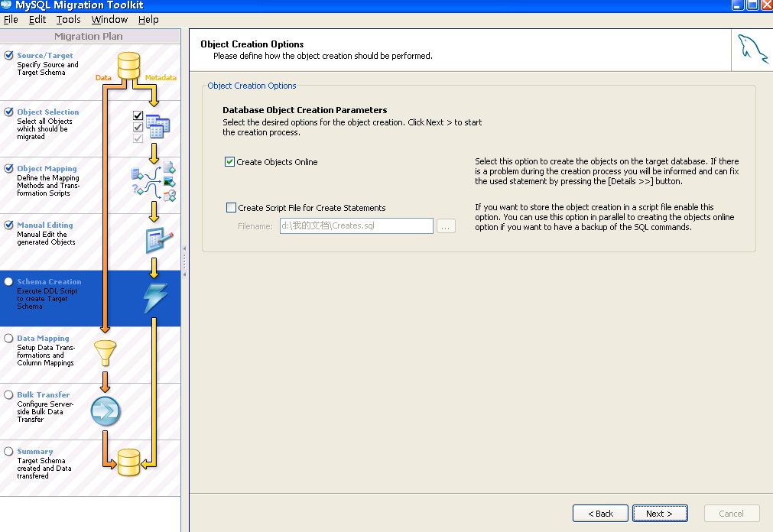Viewport: 773px width, 532px height.
Task: Click the Migration Plan panel header
Action: [x=89, y=36]
